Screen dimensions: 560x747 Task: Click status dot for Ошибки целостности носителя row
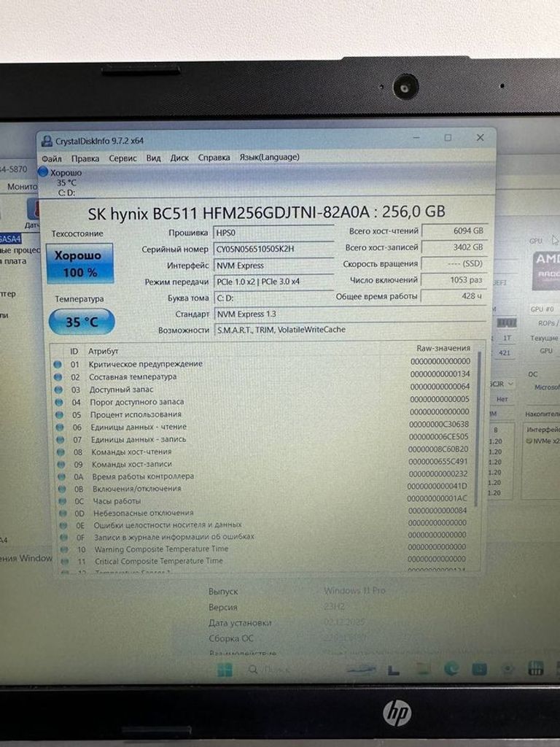pyautogui.click(x=64, y=525)
